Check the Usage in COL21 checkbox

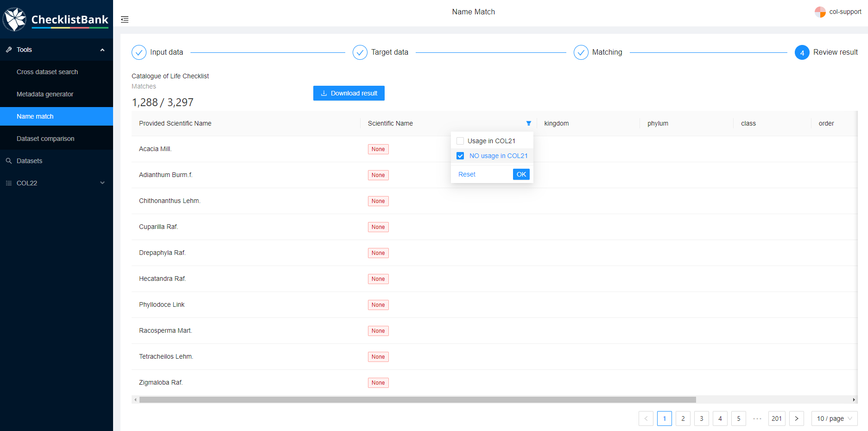460,141
